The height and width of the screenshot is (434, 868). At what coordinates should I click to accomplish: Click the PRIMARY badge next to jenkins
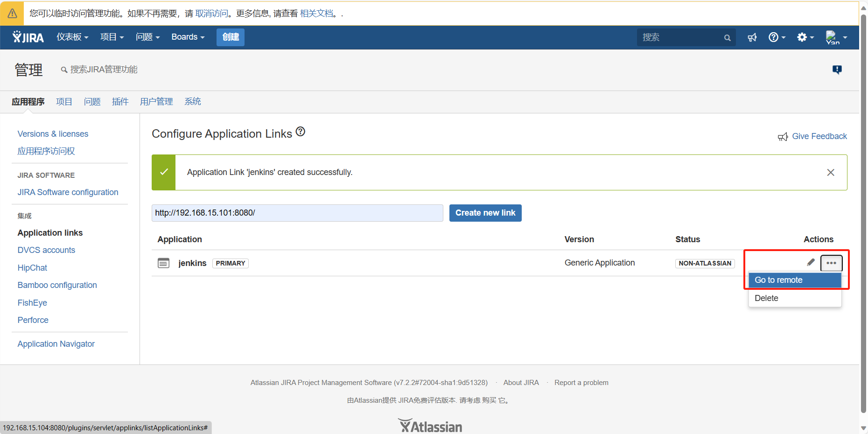point(231,263)
